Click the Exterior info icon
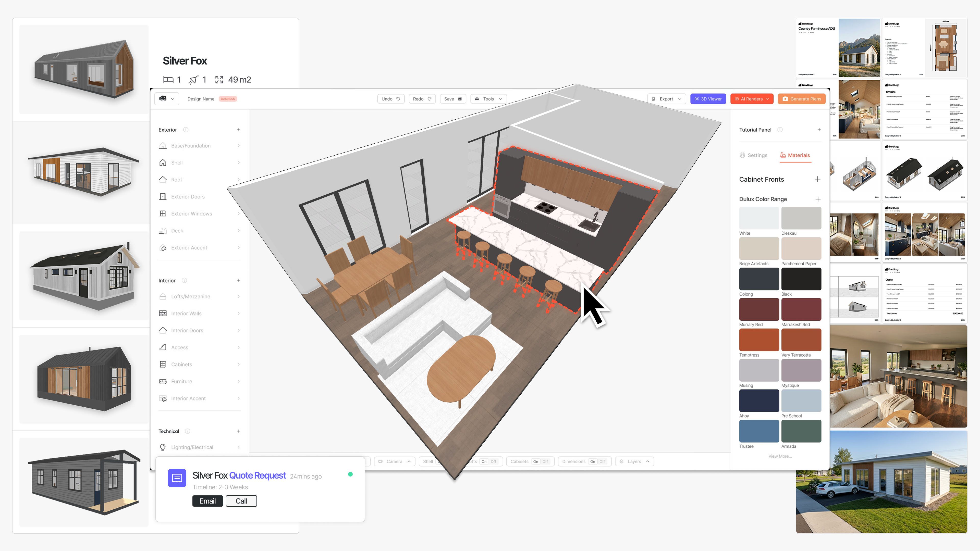This screenshot has height=551, width=980. pos(186,130)
